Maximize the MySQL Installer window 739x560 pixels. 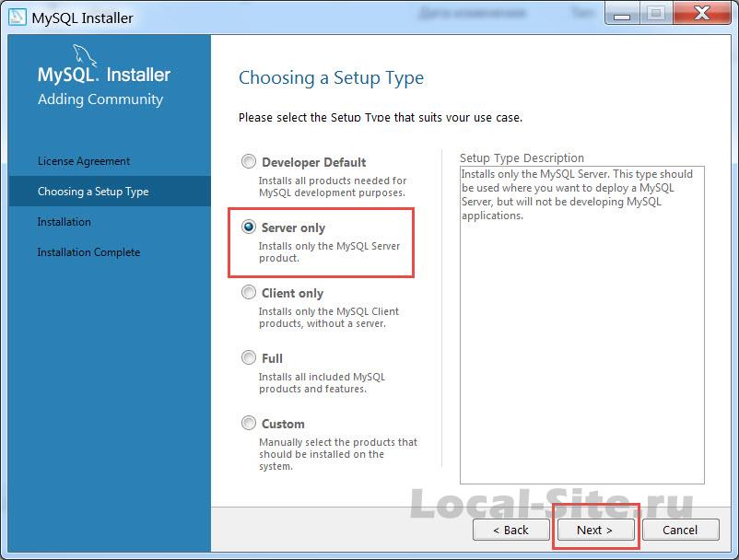(656, 13)
